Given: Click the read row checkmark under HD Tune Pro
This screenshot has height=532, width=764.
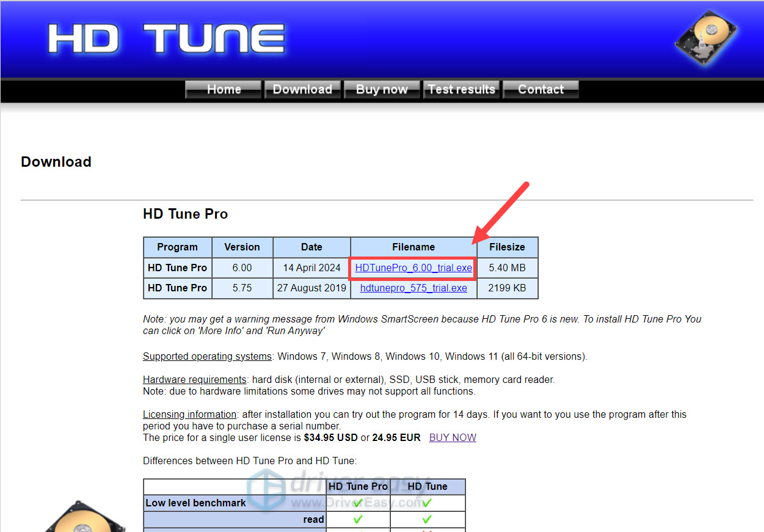Looking at the screenshot, I should pyautogui.click(x=358, y=519).
